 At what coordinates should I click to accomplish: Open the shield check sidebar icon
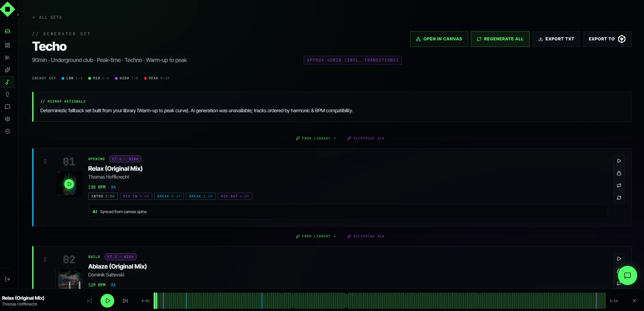[x=8, y=131]
